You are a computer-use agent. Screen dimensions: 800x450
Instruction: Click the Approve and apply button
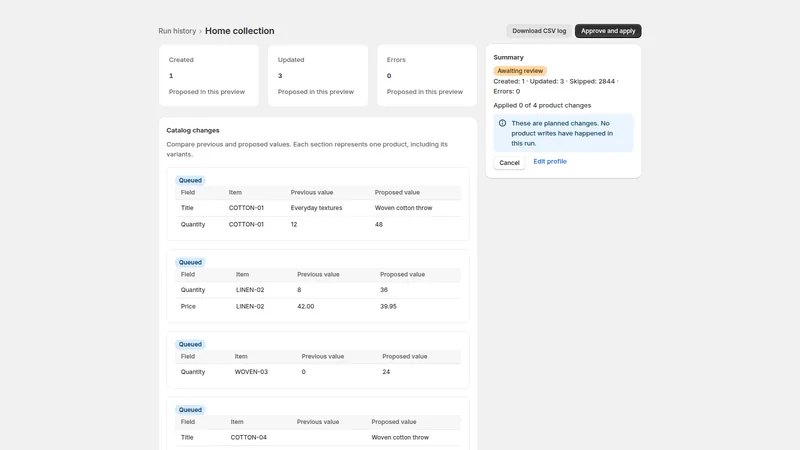pos(608,31)
